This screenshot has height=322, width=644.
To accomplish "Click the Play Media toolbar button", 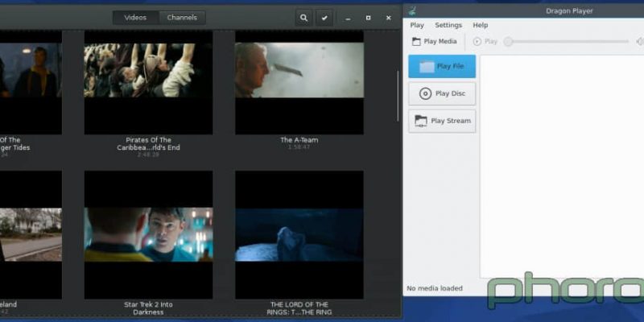I will click(x=435, y=42).
